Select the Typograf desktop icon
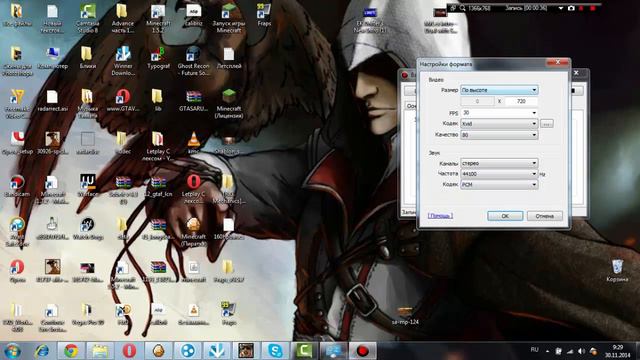 coord(158,58)
